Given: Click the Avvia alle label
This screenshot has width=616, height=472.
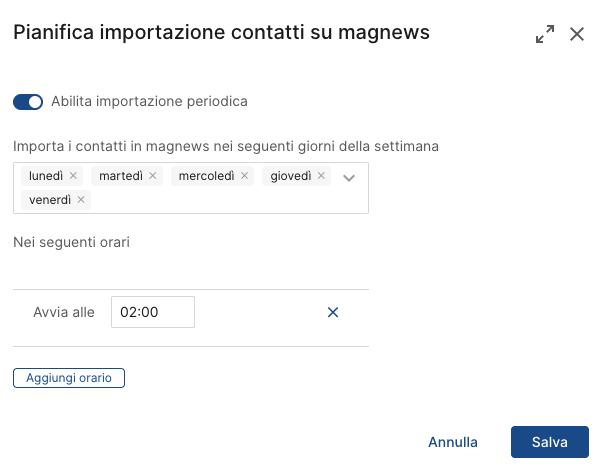Looking at the screenshot, I should point(64,312).
